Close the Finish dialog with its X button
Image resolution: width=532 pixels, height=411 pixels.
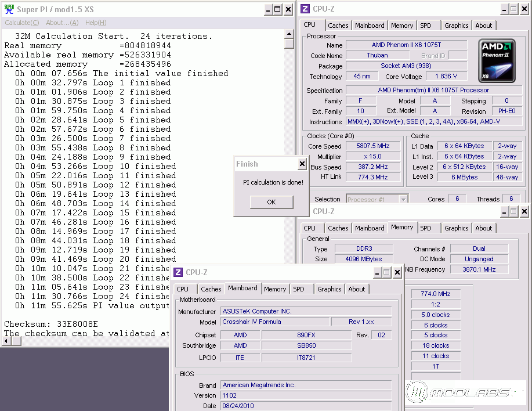click(302, 164)
